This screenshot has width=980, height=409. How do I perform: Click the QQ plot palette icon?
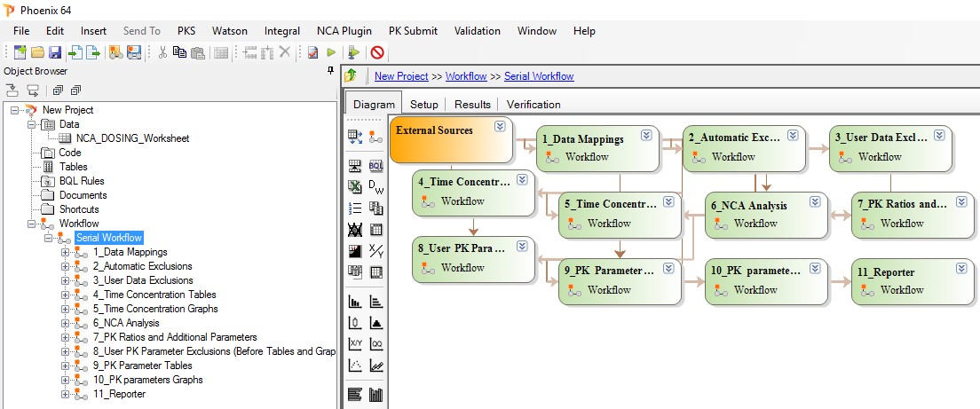click(376, 344)
